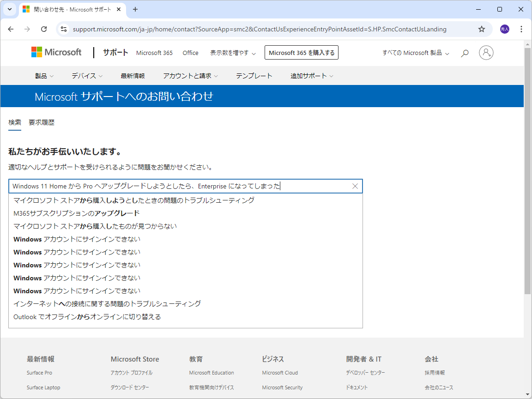Open the 追加サポート dropdown
Viewport: 532px width, 399px height.
(x=311, y=76)
